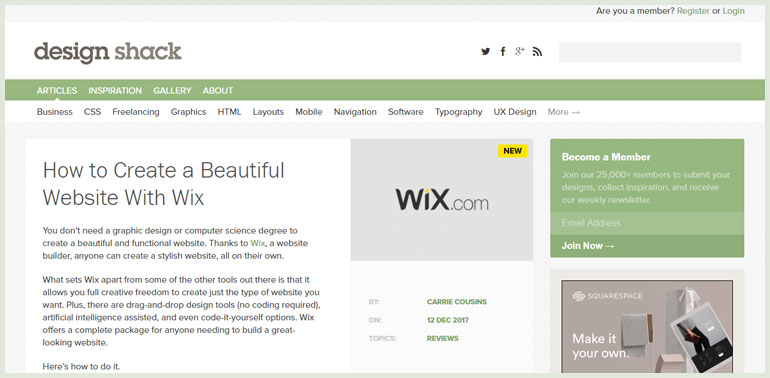Screen dimensions: 770x378
Task: Click the "Are you a member?" text
Action: (x=635, y=11)
